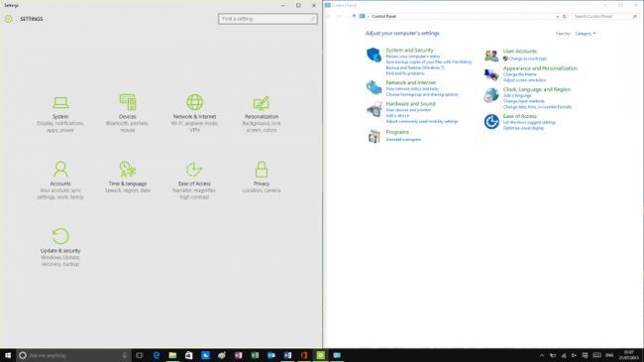The height and width of the screenshot is (362, 644).
Task: Click Uninstall a program link
Action: pos(403,140)
